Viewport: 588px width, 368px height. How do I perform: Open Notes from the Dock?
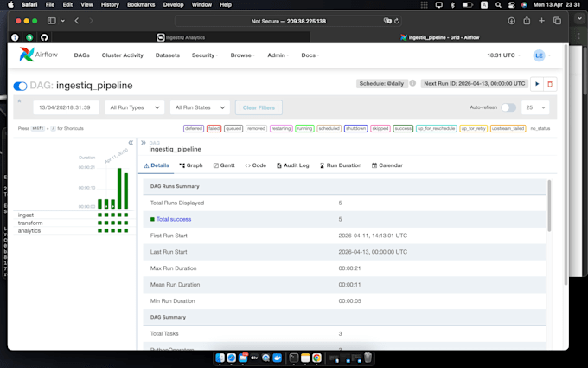coord(305,358)
